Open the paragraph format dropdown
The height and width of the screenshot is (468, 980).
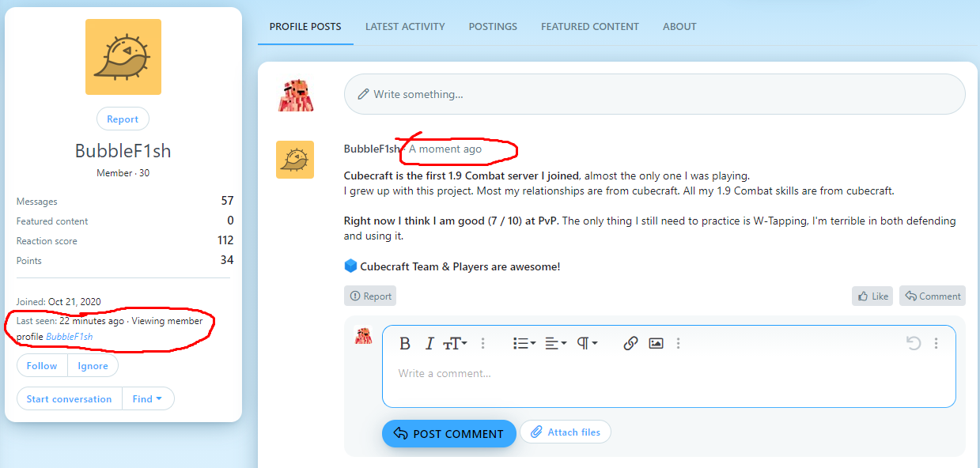click(587, 343)
